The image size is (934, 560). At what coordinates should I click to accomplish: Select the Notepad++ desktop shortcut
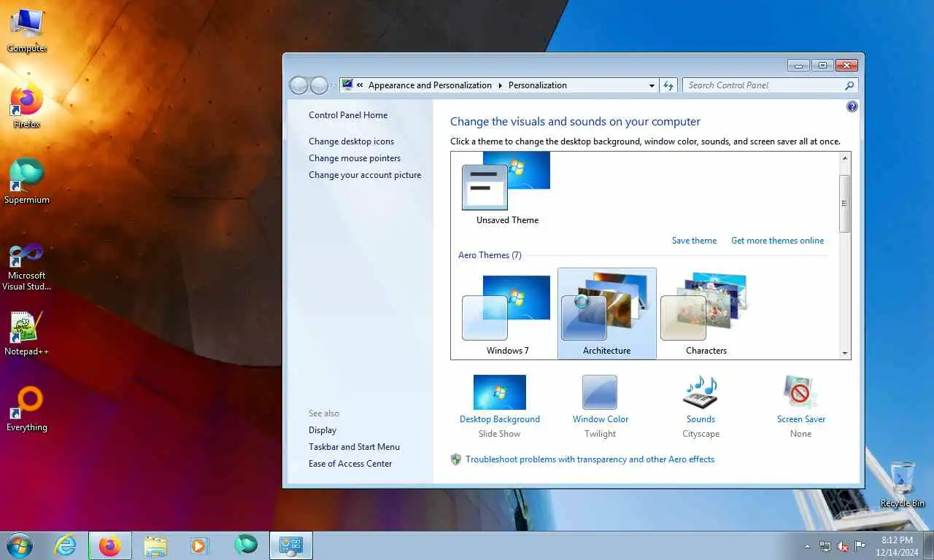[x=27, y=334]
